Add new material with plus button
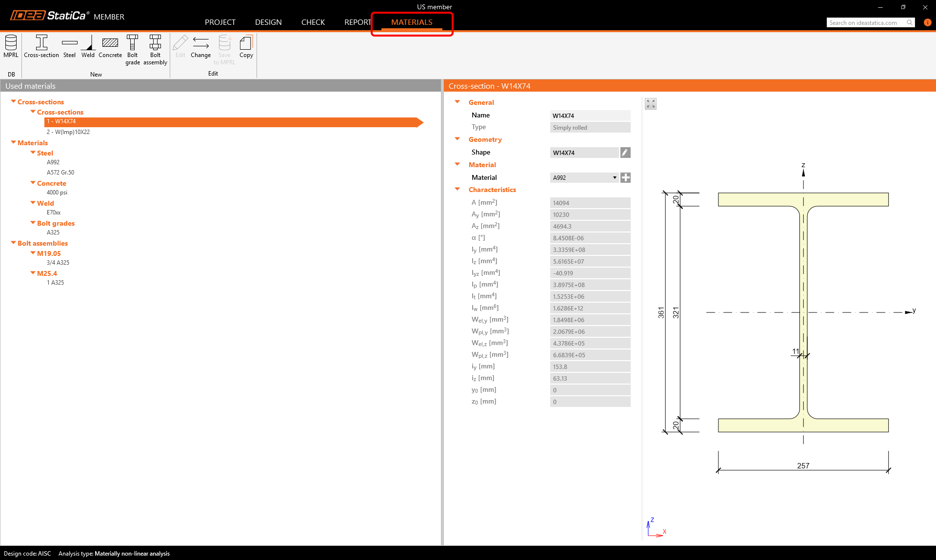The height and width of the screenshot is (560, 936). point(625,178)
